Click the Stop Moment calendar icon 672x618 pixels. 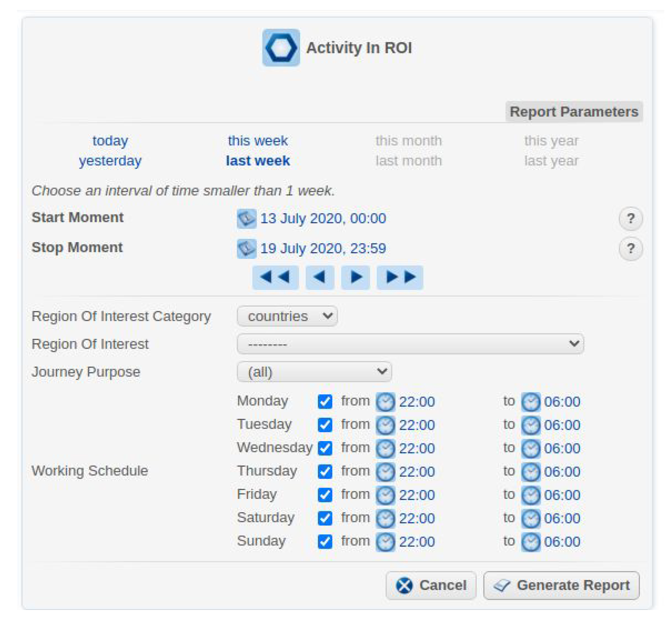[x=246, y=249]
